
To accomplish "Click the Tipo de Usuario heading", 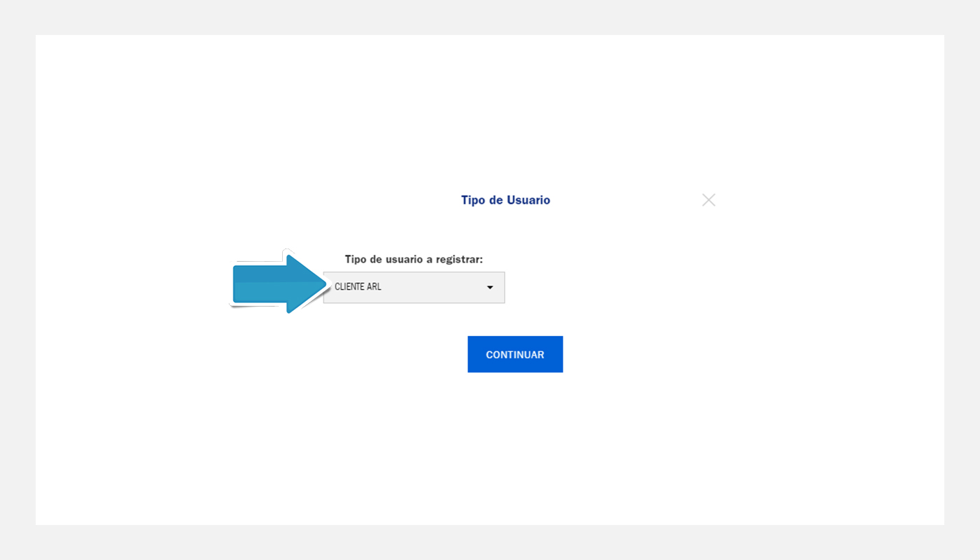I will pyautogui.click(x=505, y=200).
